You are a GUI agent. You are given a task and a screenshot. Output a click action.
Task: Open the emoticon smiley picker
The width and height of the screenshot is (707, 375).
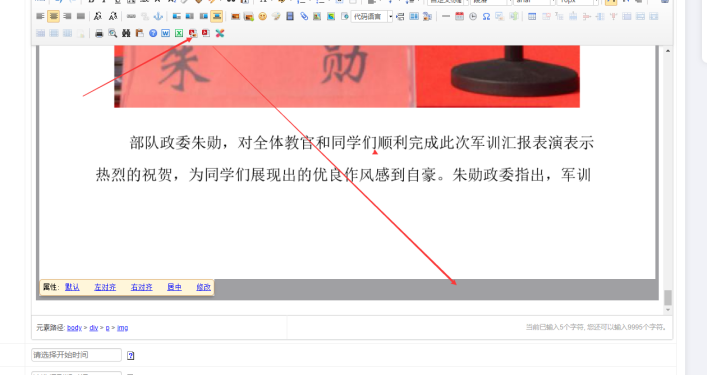(262, 17)
